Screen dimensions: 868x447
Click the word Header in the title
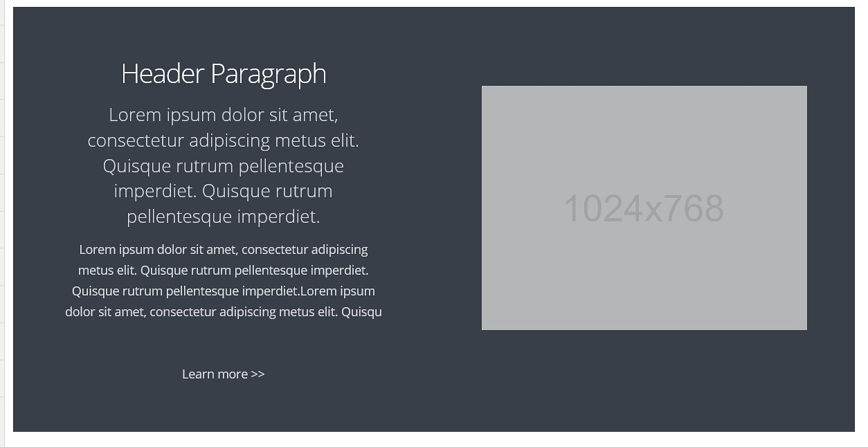(163, 73)
